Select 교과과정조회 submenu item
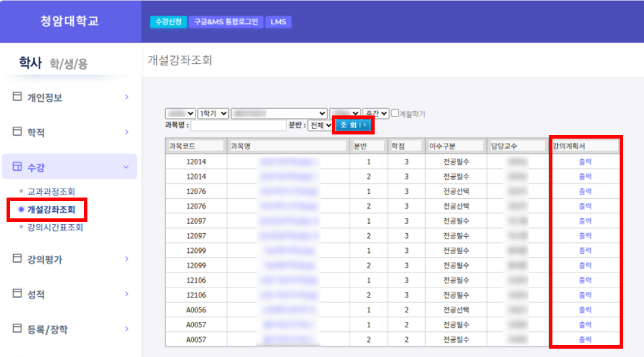The width and height of the screenshot is (644, 357). (51, 192)
